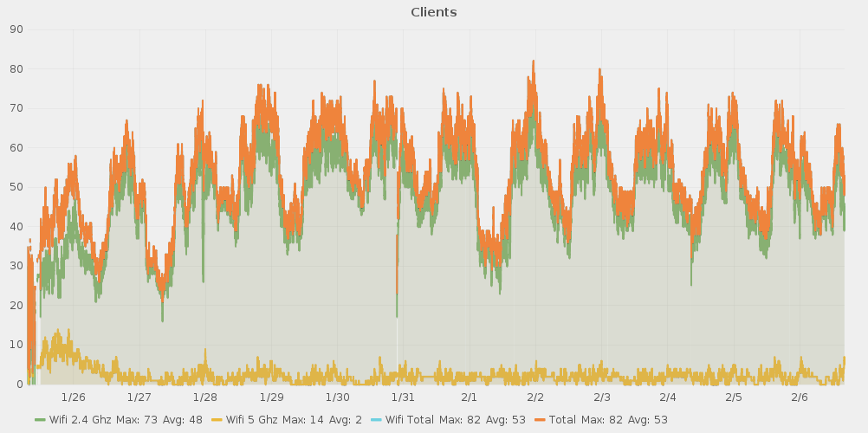The image size is (868, 433).
Task: Select the 2/3 date tick label
Action: tap(602, 397)
